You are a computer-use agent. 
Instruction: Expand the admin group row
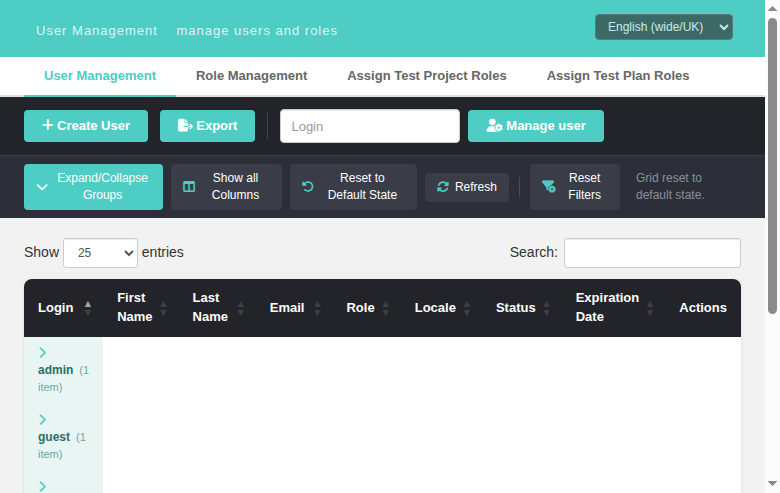tap(42, 353)
